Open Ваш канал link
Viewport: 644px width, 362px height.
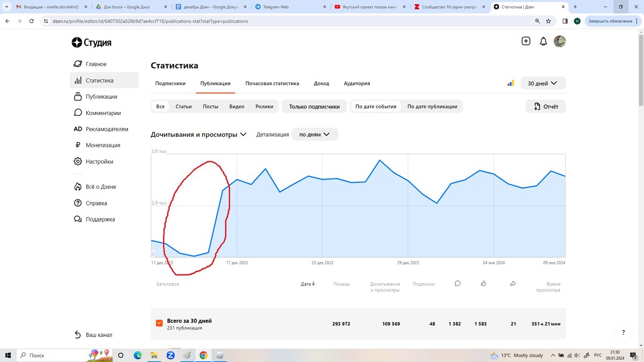click(x=98, y=334)
